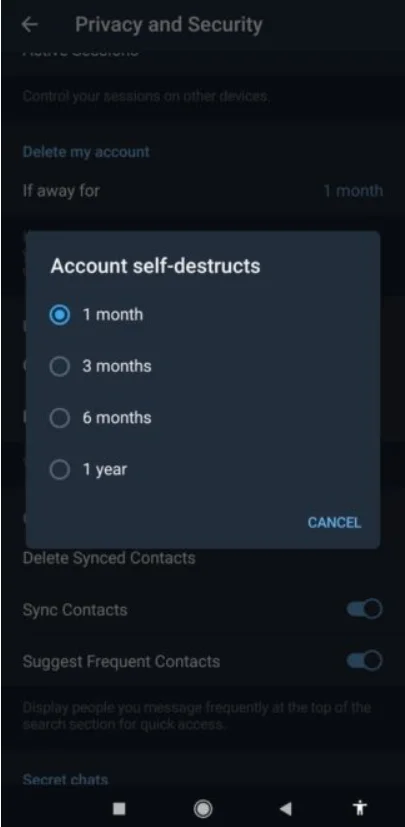The height and width of the screenshot is (827, 405).
Task: Open the If away for setting
Action: [x=202, y=190]
